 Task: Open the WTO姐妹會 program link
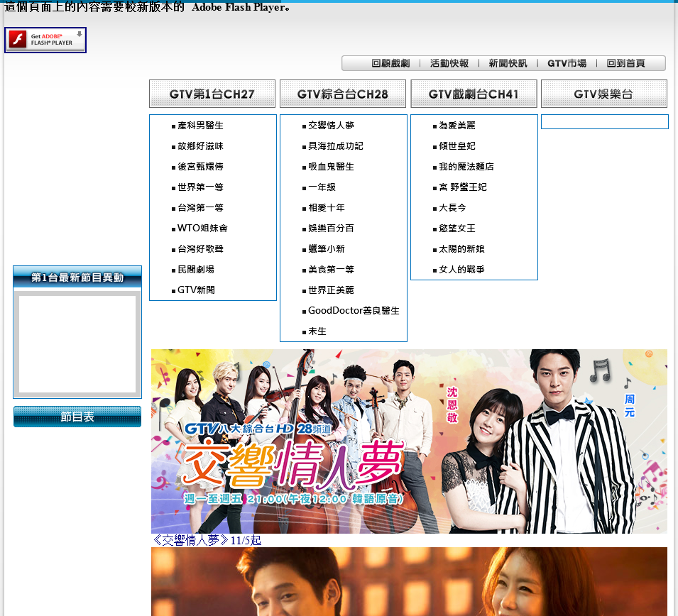point(202,229)
